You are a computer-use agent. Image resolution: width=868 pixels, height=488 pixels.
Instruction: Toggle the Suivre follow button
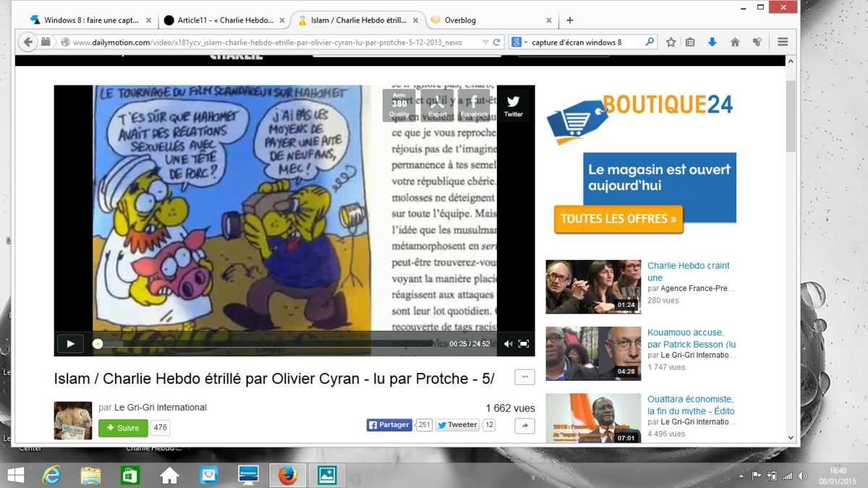[x=123, y=428]
